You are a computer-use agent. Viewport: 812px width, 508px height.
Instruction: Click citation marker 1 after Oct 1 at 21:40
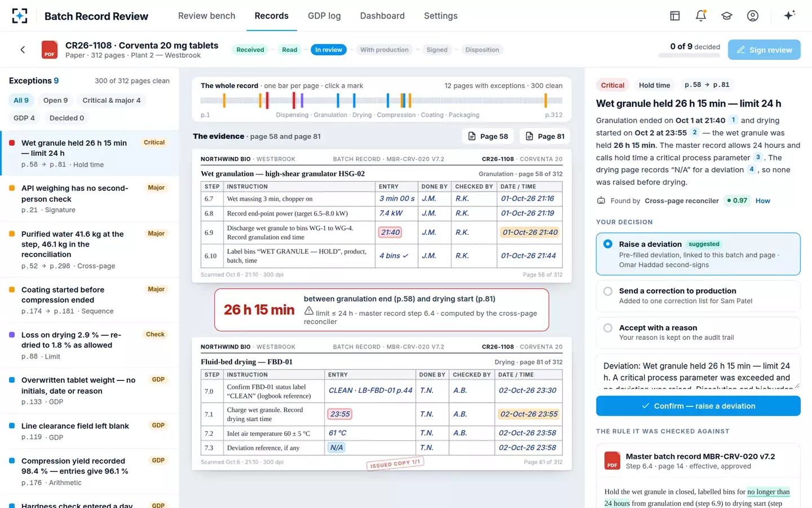[x=733, y=120]
